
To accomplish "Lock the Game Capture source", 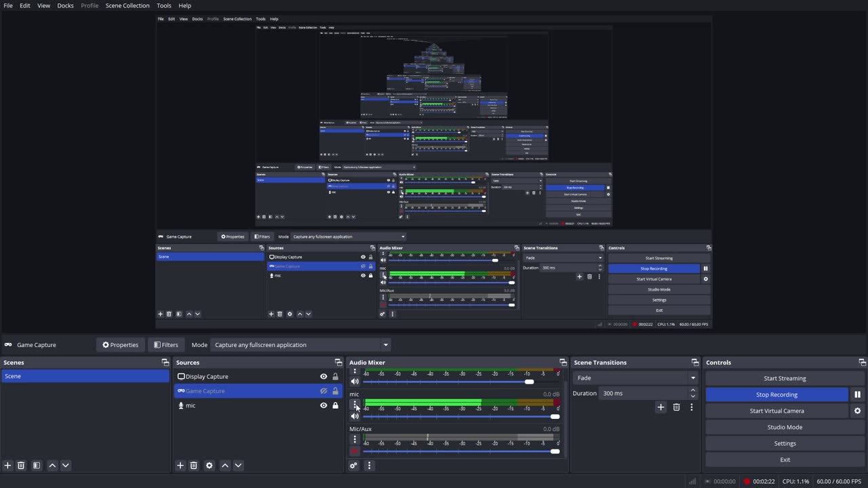I will pos(335,391).
